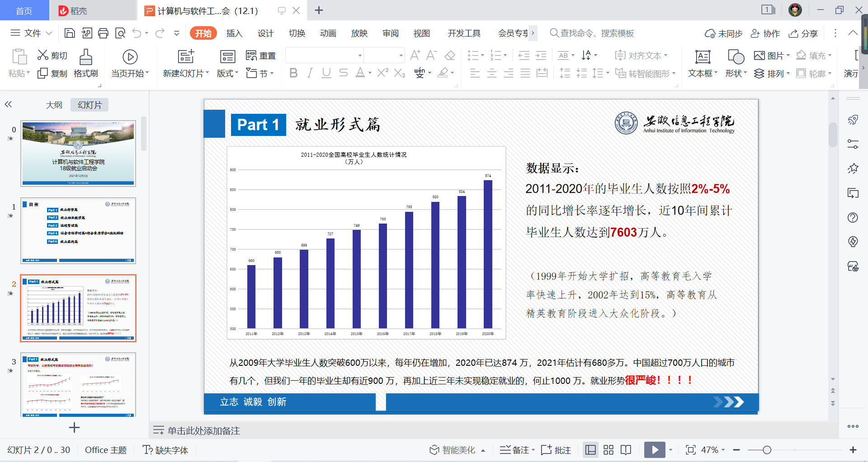Click the Missing Fonts (缺失字体) button
The image size is (868, 462).
[x=165, y=450]
